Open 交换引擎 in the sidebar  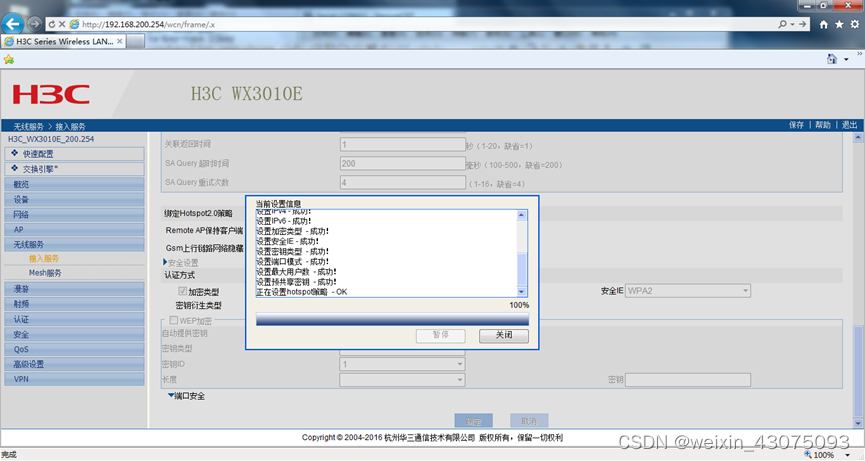(x=74, y=169)
